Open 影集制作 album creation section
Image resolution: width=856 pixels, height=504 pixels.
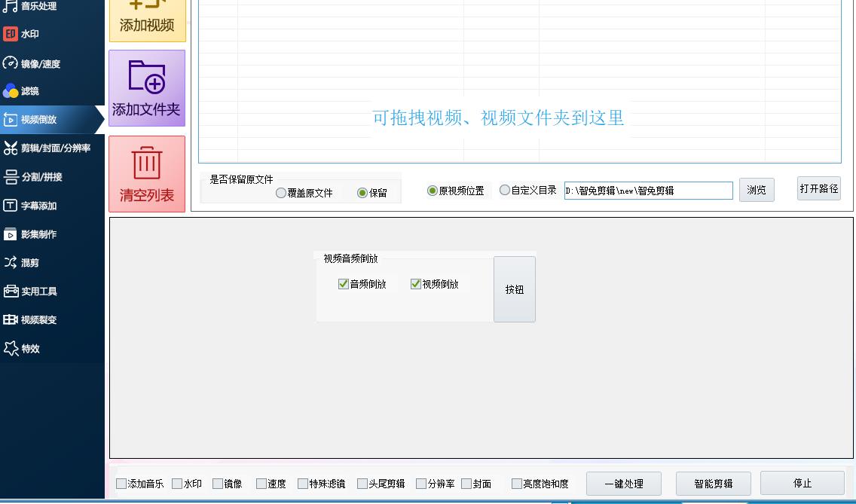[30, 234]
